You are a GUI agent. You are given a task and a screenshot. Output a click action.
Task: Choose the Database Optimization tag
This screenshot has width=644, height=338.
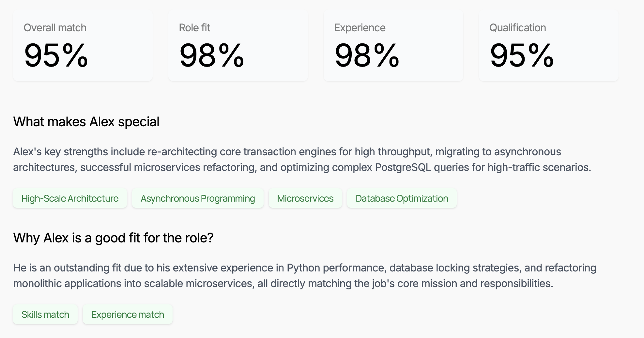402,198
